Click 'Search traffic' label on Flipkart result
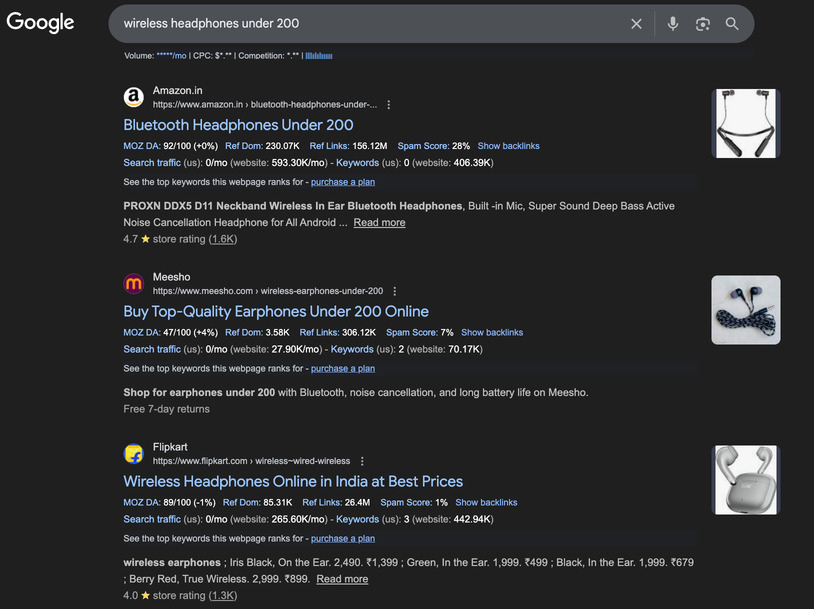The image size is (814, 609). (152, 519)
